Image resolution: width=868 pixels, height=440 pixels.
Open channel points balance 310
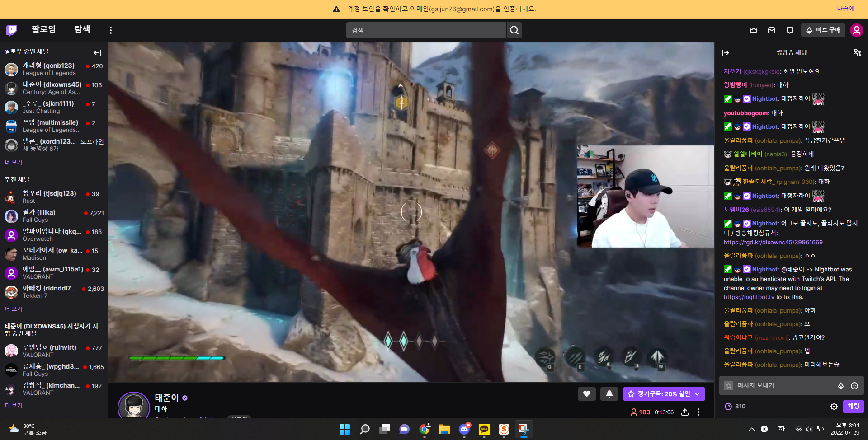coord(735,406)
